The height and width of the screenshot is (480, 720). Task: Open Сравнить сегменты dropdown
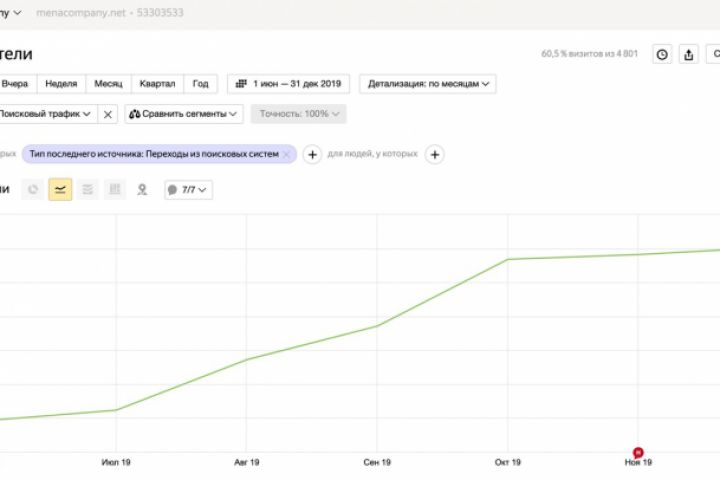tap(184, 114)
